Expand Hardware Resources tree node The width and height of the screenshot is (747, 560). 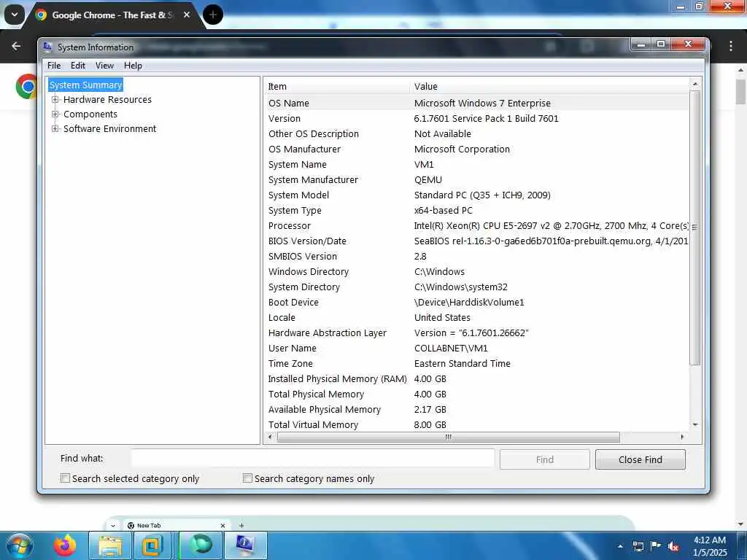pyautogui.click(x=55, y=99)
